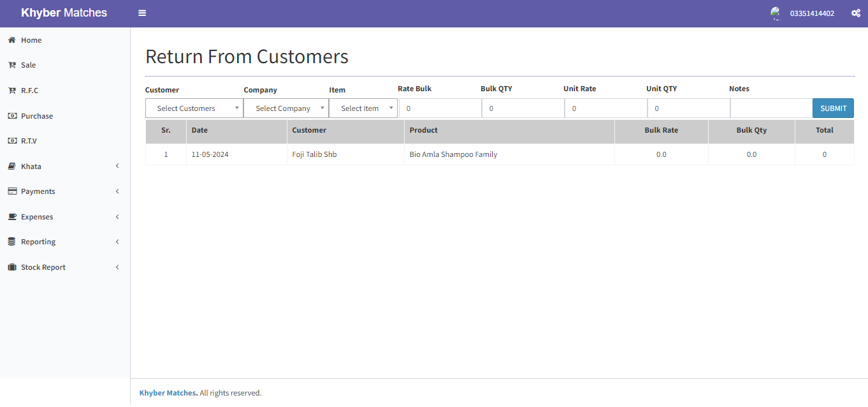Image resolution: width=868 pixels, height=407 pixels.
Task: Focus the Rate Bulk input field
Action: (440, 108)
